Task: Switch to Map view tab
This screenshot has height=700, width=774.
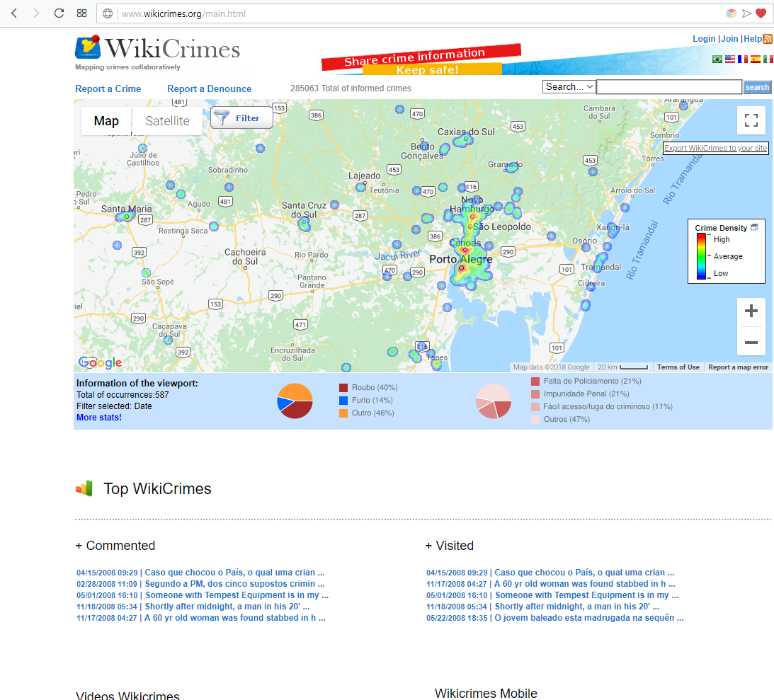Action: point(106,121)
